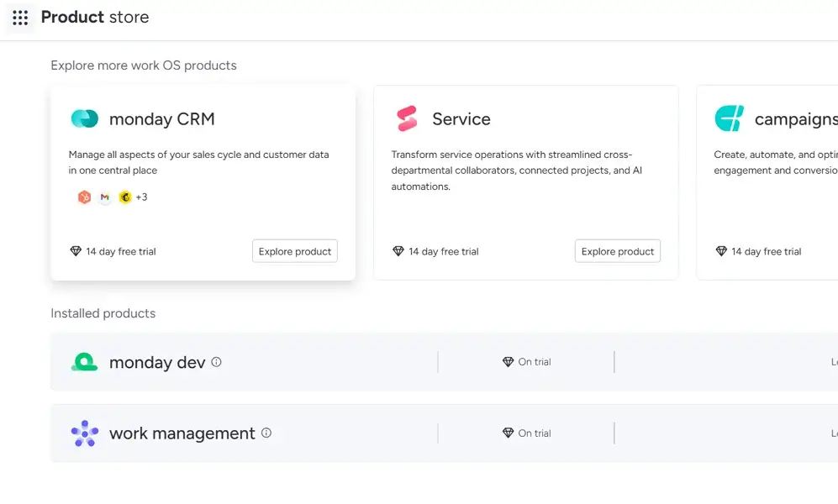Click the Gmail integration icon
The width and height of the screenshot is (838, 504).
[x=104, y=197]
